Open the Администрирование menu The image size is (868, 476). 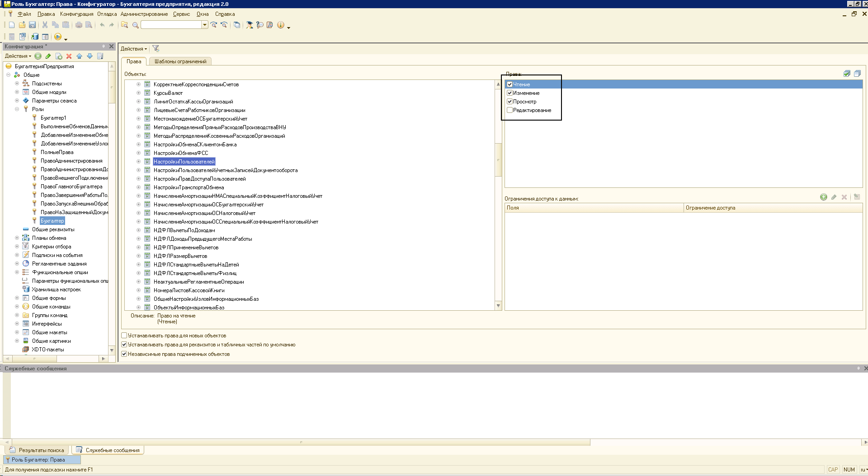[144, 14]
